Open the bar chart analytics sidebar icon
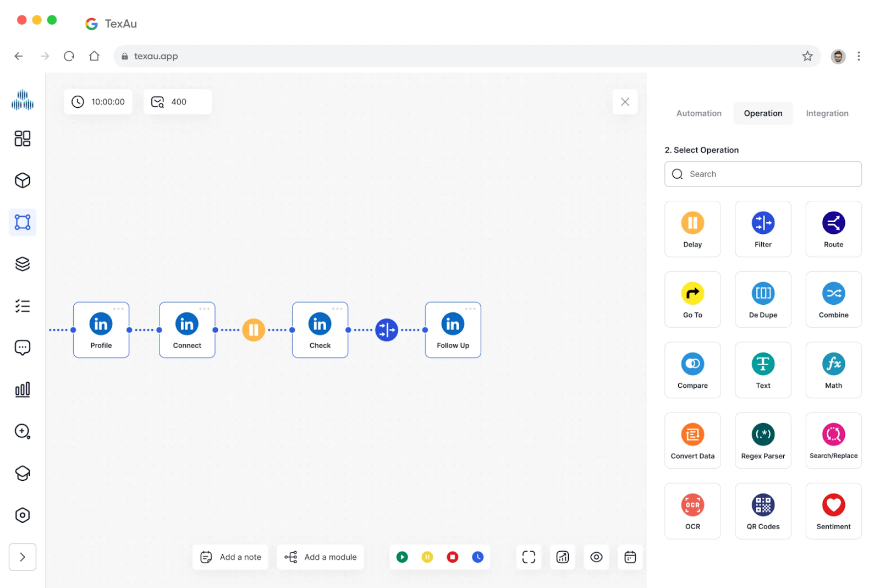 [x=23, y=389]
